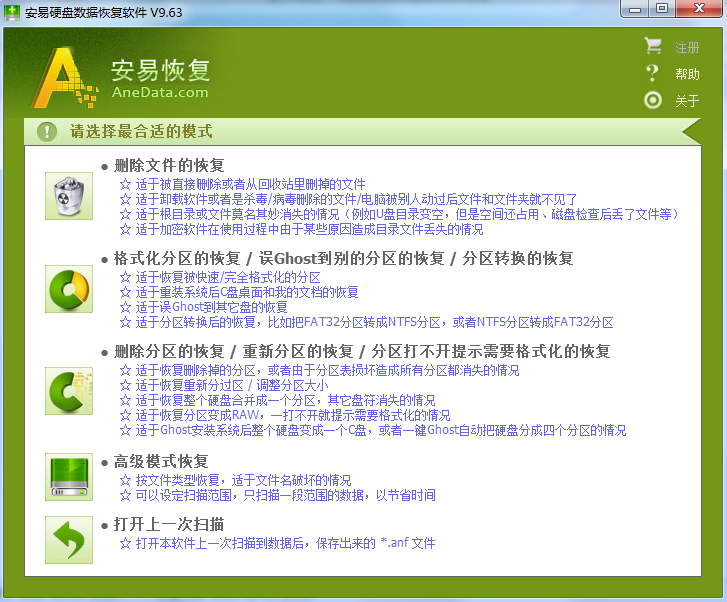This screenshot has height=602, width=727.
Task: Click 适于误Ghost到其它盘的恢复 line
Action: point(204,307)
